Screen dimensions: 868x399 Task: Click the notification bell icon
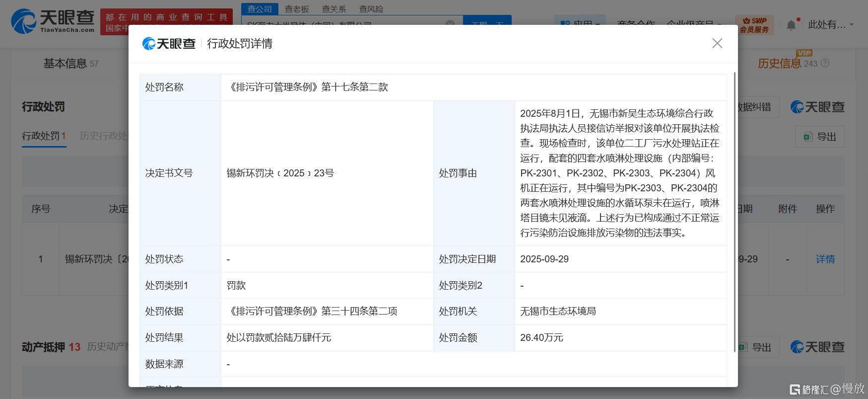[x=791, y=24]
